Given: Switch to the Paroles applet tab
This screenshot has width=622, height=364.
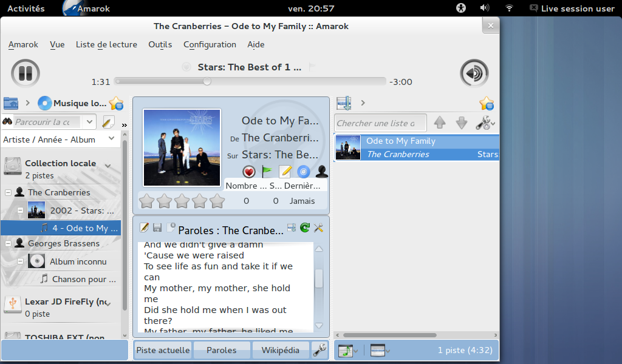Looking at the screenshot, I should pos(221,350).
